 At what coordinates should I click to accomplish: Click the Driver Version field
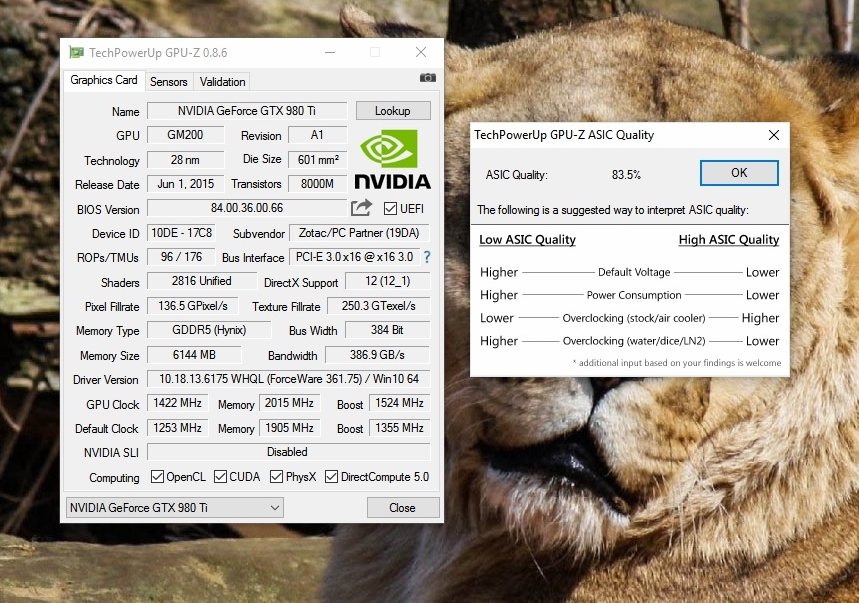pos(289,379)
